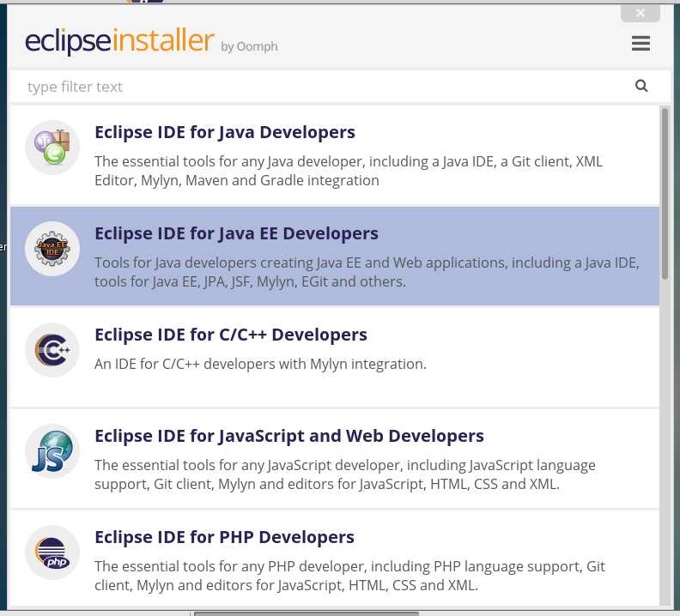Select Eclipse IDE for PHP Developers title
Screen dimensions: 680x616
coord(224,537)
